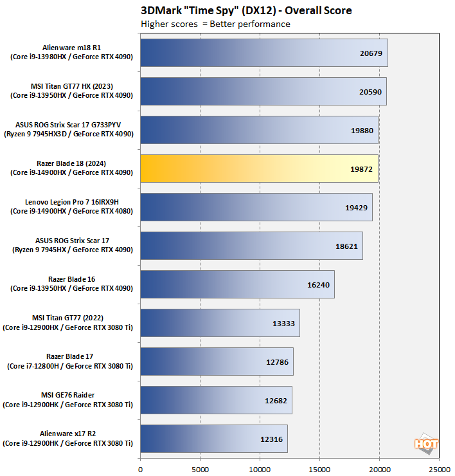Viewport: 455px width, 476px height.
Task: Select the 'MSI Titan GT77 HX (2023)' label
Action: click(72, 86)
